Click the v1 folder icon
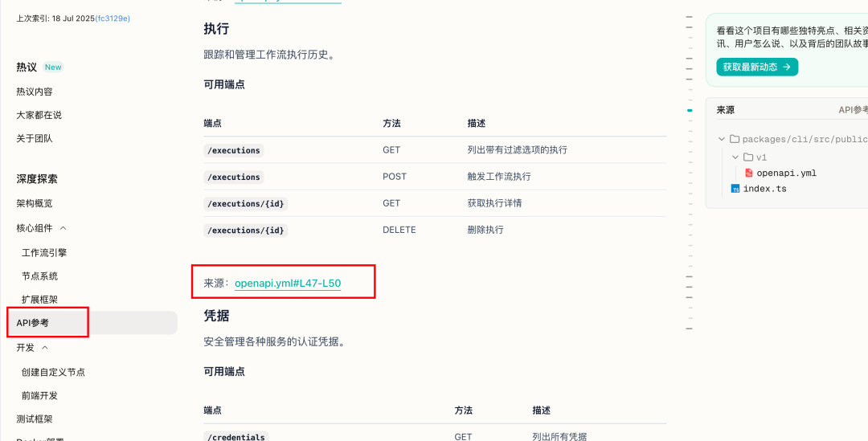 click(748, 157)
